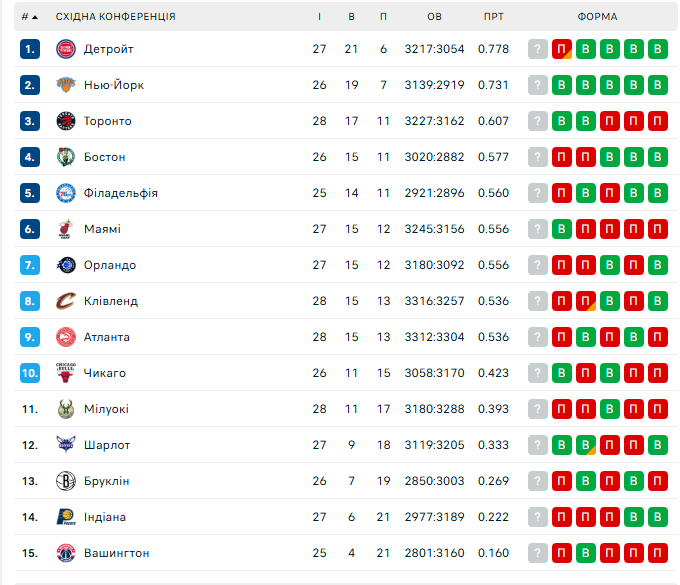Sort table by the # rank column
This screenshot has height=585, width=680.
point(30,17)
